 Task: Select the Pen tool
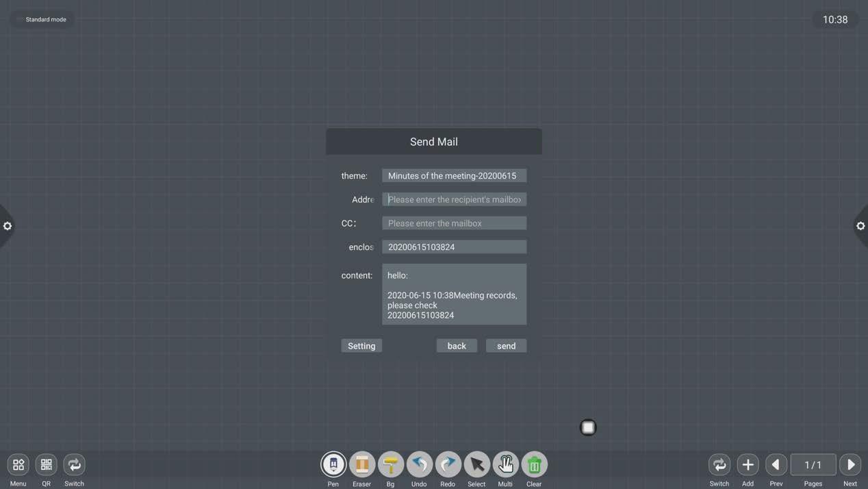tap(333, 464)
